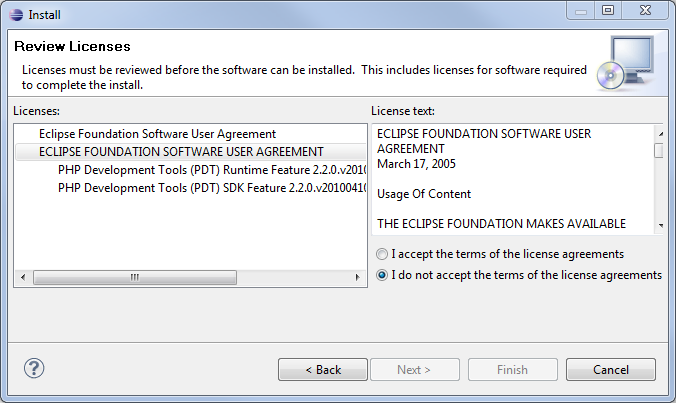
Task: Select Eclipse Foundation Software User Agreement entry
Action: point(157,133)
